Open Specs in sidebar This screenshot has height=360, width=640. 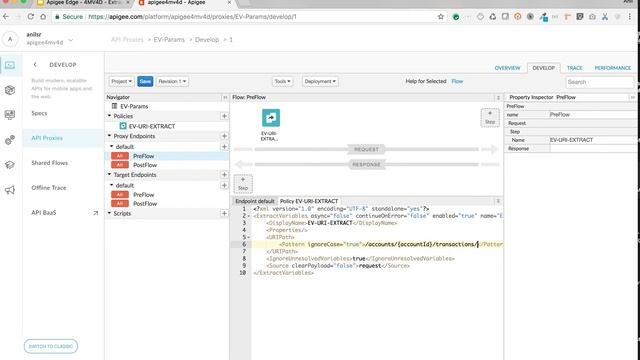39,113
